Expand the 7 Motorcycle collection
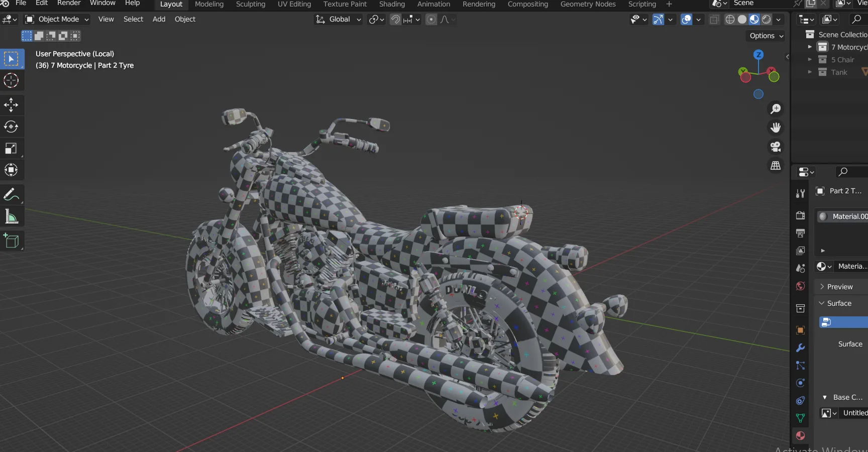The image size is (868, 452). coord(810,47)
